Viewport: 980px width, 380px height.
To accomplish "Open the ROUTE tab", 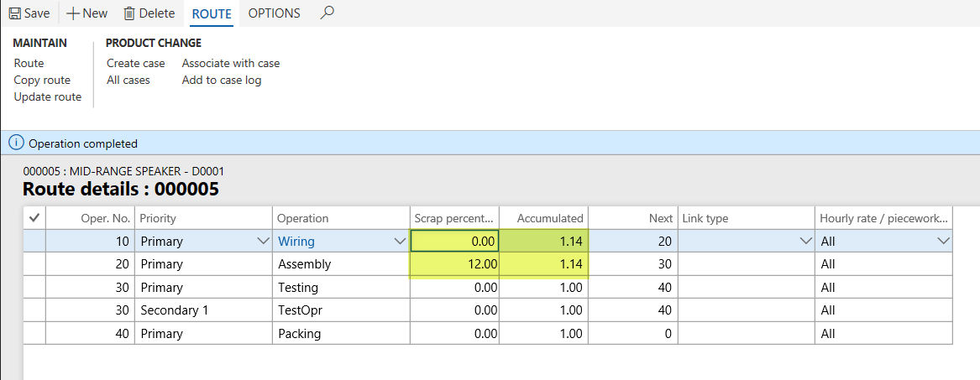I will tap(212, 13).
